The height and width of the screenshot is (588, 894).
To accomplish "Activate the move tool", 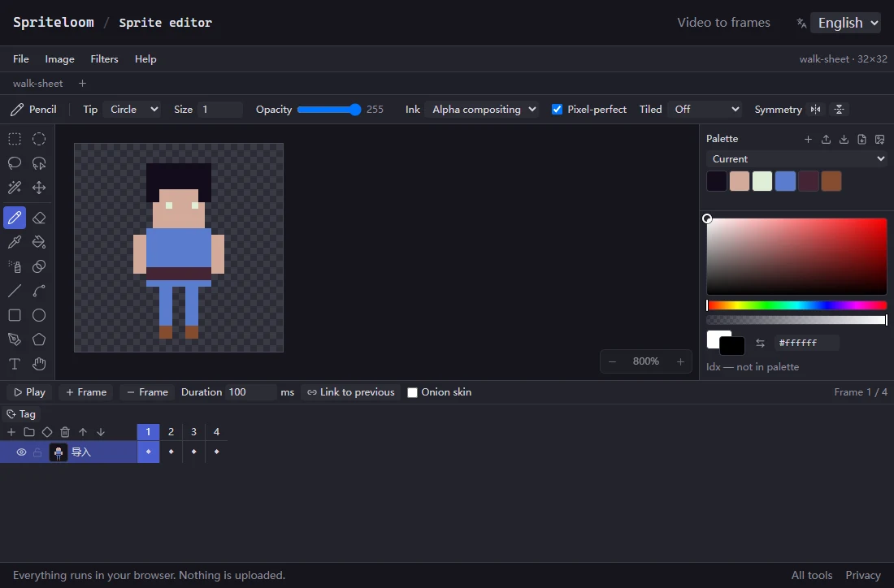I will pyautogui.click(x=39, y=188).
